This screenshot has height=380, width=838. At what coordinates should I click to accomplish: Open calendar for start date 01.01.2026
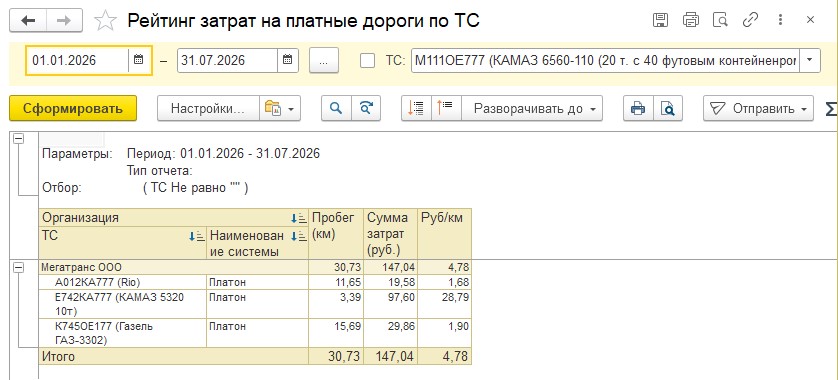(x=138, y=60)
